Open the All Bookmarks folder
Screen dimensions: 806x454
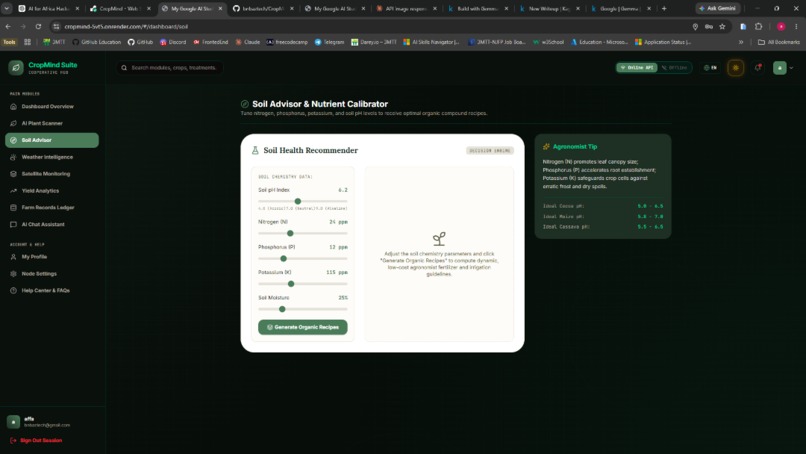[x=779, y=42]
